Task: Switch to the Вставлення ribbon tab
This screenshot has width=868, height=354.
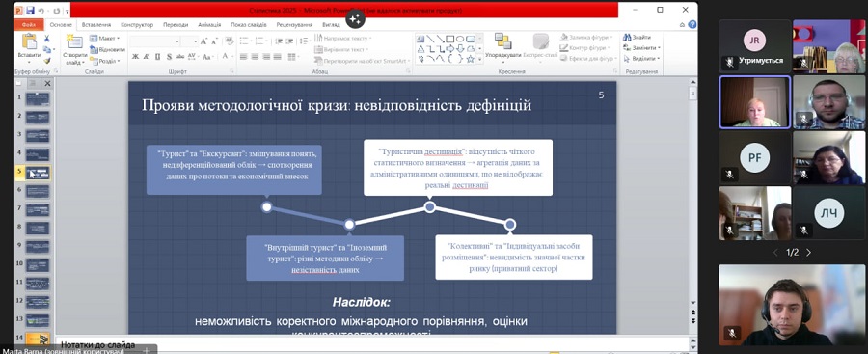Action: pyautogui.click(x=96, y=25)
